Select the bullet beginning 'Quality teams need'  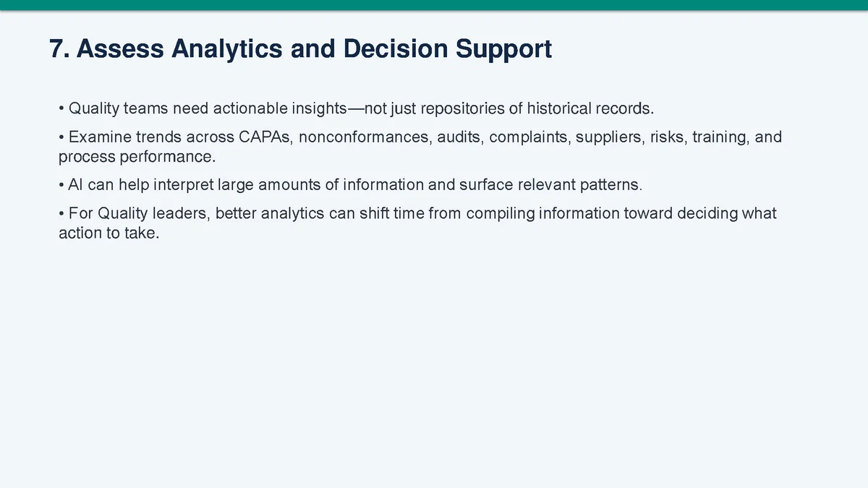(355, 110)
